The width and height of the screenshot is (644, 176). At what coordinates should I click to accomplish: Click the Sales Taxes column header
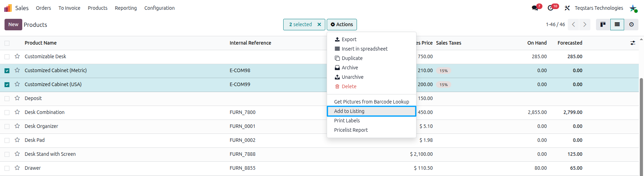pos(448,43)
